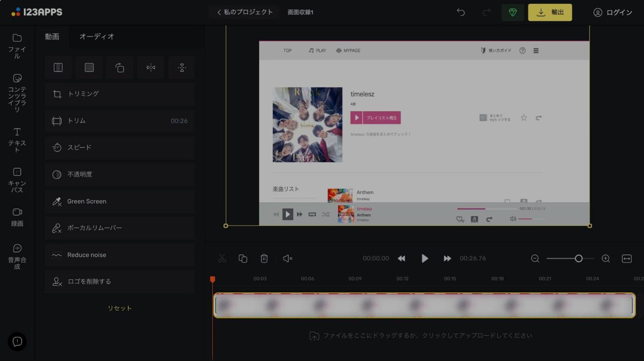Open the ファイル sidebar panel
Screen dimensions: 644x361
coord(17,46)
